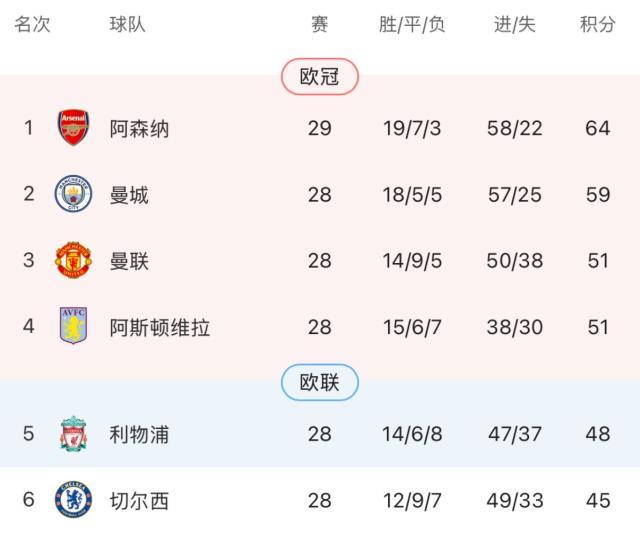Open team name 阿斯顿维拉

coord(160,327)
